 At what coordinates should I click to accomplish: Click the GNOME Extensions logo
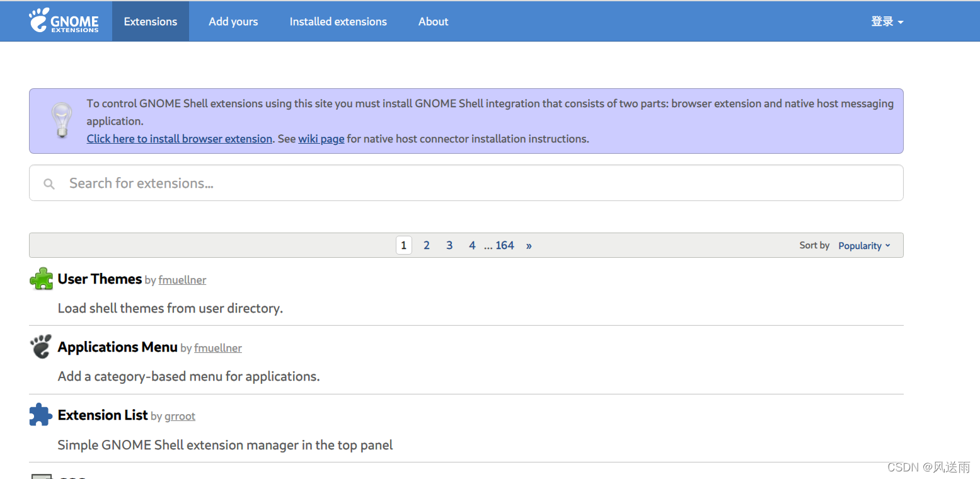click(x=64, y=21)
